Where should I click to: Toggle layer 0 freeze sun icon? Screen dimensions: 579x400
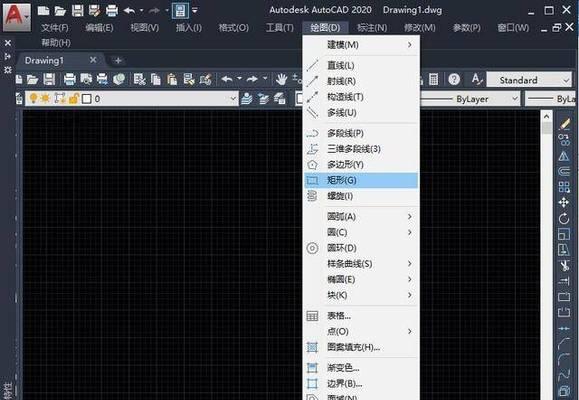tap(46, 98)
